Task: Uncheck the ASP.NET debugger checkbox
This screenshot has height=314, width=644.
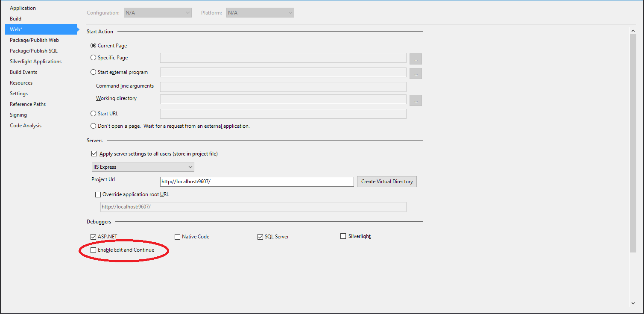Action: coord(94,237)
